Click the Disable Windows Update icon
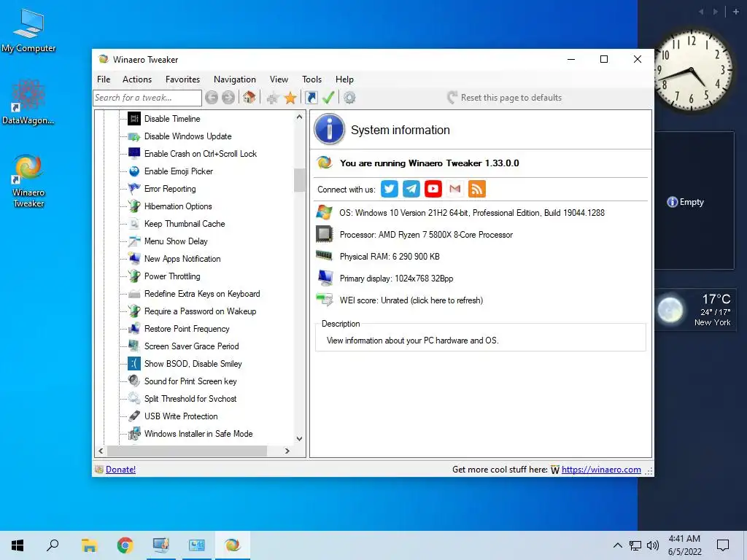The width and height of the screenshot is (747, 560). (134, 136)
